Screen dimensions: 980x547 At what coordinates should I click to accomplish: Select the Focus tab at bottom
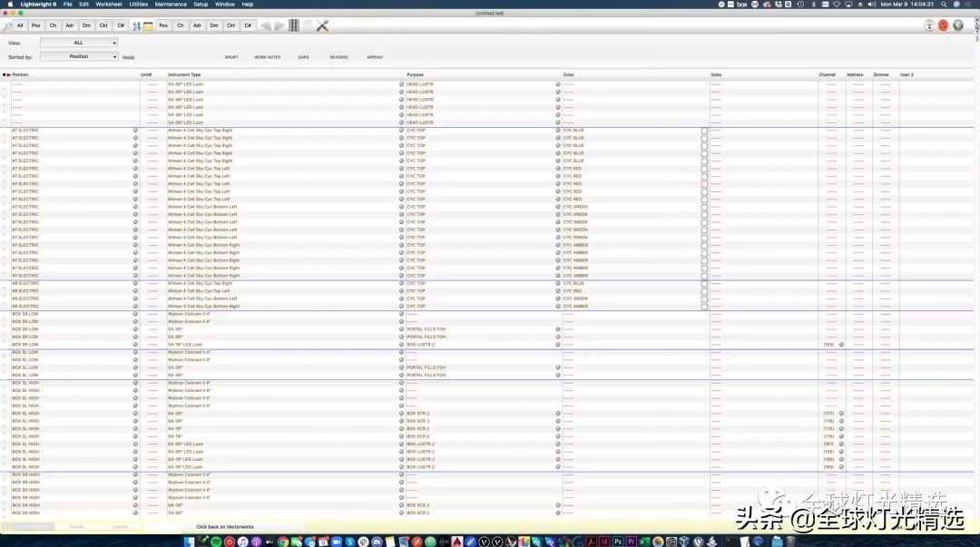76,526
